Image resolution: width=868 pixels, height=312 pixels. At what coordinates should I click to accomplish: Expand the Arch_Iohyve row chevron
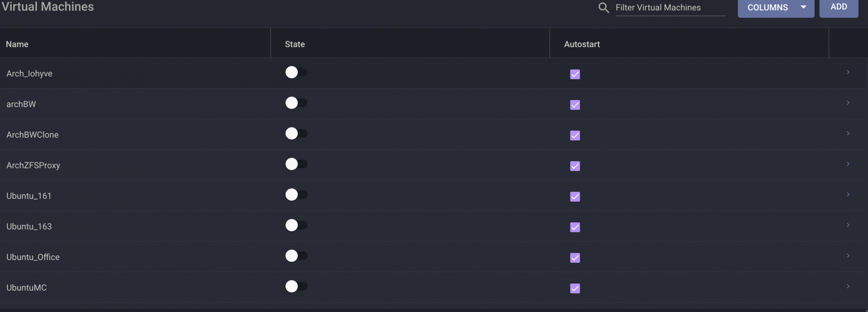pyautogui.click(x=848, y=72)
